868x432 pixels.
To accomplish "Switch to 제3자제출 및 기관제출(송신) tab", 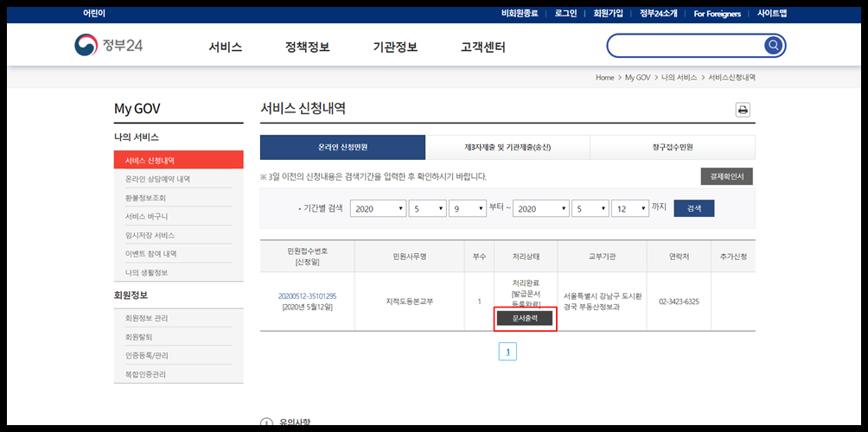I will (x=507, y=147).
